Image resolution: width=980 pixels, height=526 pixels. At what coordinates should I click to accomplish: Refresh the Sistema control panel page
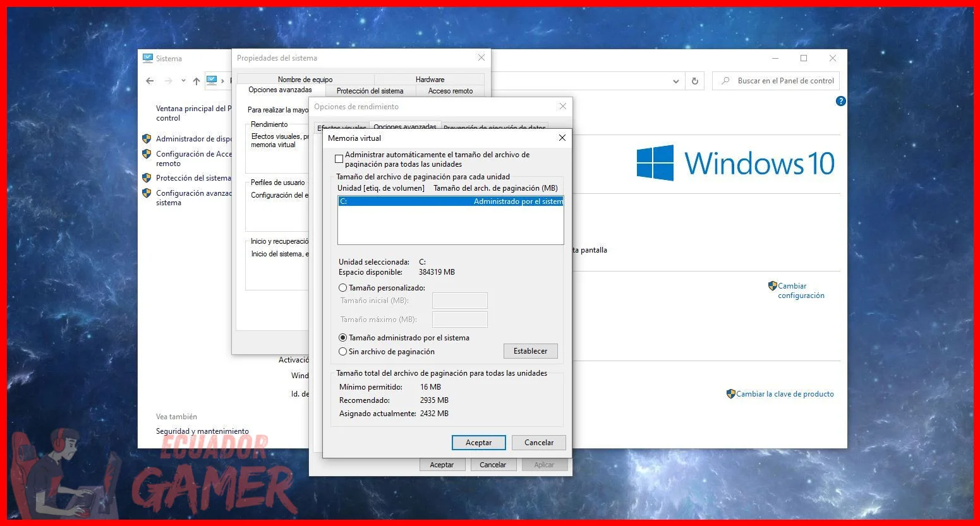(x=695, y=81)
